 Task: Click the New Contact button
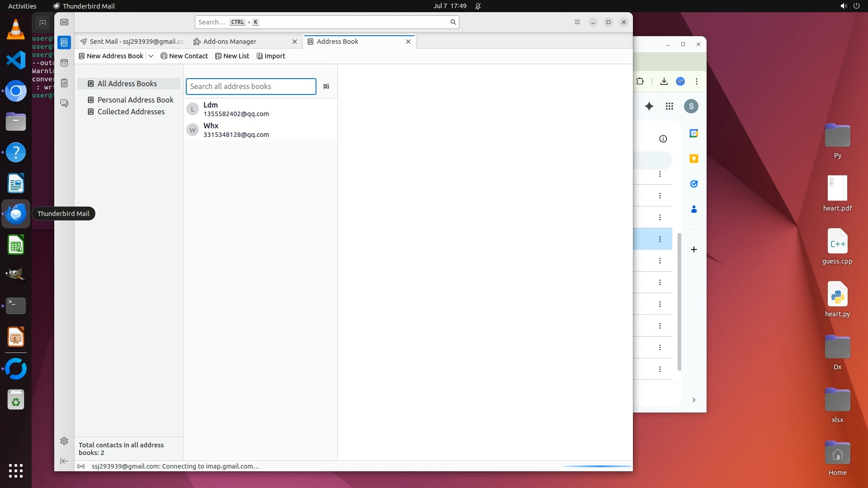(184, 56)
